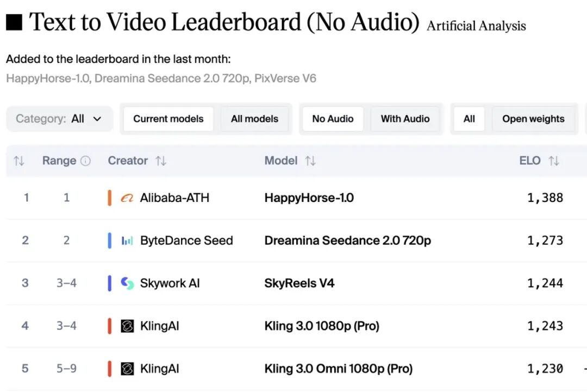Viewport: 587px width, 392px height.
Task: Click the Skywork AI logo icon
Action: (x=127, y=283)
